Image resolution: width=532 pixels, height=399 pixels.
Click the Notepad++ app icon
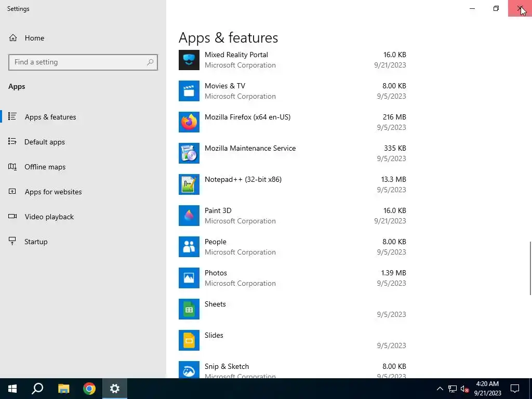tap(189, 184)
